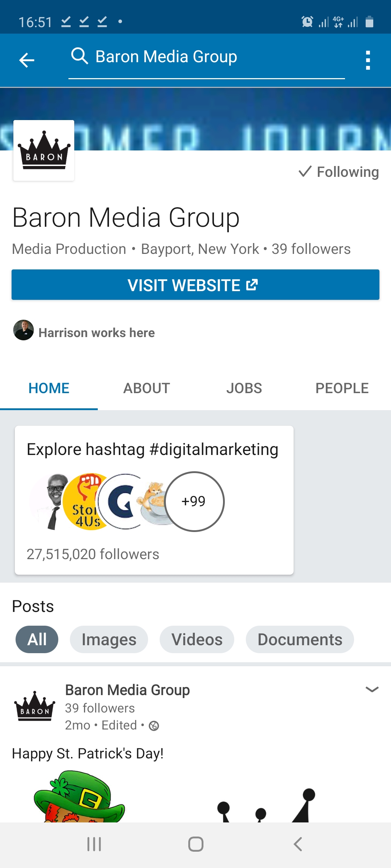This screenshot has width=391, height=868.
Task: Tap the man in glasses avatar
Action: 49,502
